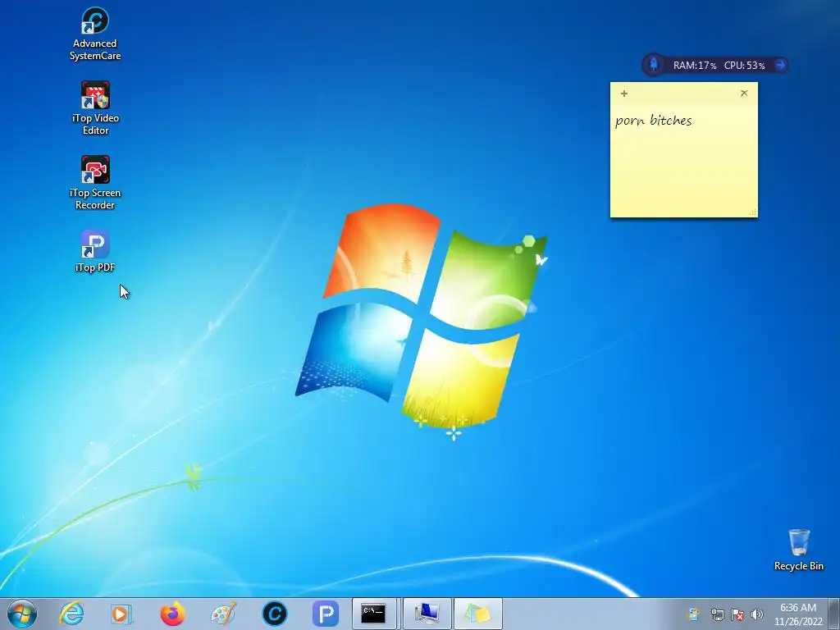The width and height of the screenshot is (840, 630).
Task: Open the network status tray icon
Action: pos(717,614)
